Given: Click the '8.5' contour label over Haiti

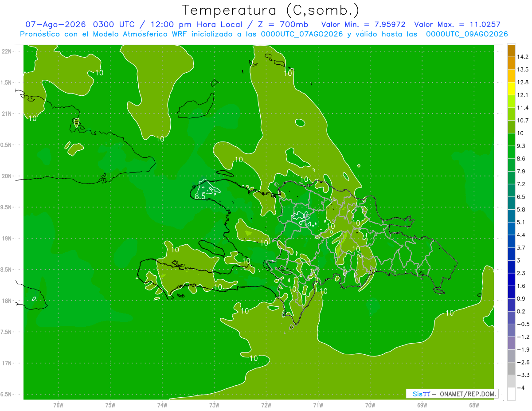Looking at the screenshot, I should pyautogui.click(x=200, y=196).
